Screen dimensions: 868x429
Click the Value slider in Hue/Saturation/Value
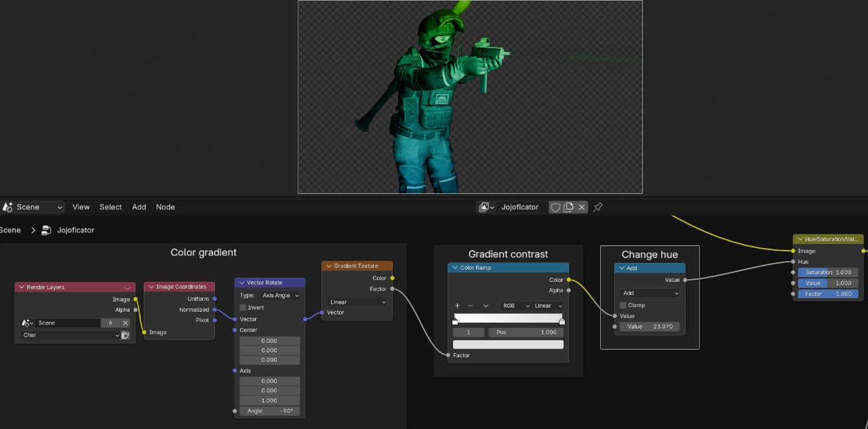828,283
